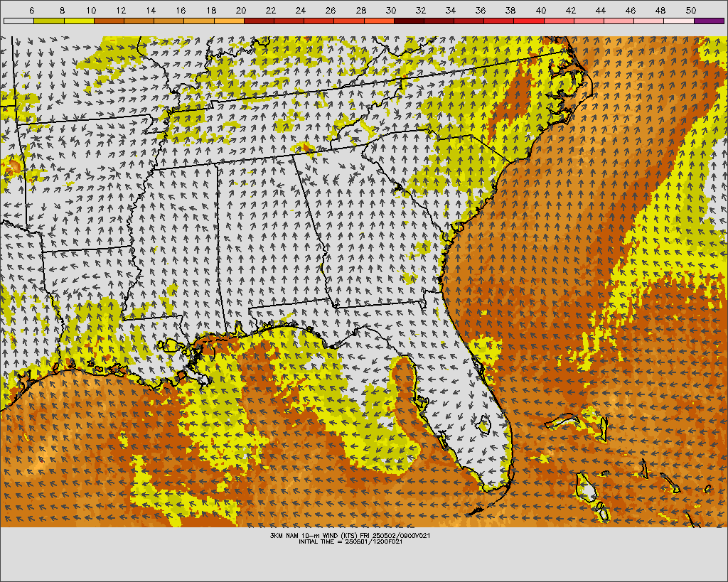The height and width of the screenshot is (582, 728).
Task: Click the salmon swatch between 40 and 42
Action: click(559, 21)
